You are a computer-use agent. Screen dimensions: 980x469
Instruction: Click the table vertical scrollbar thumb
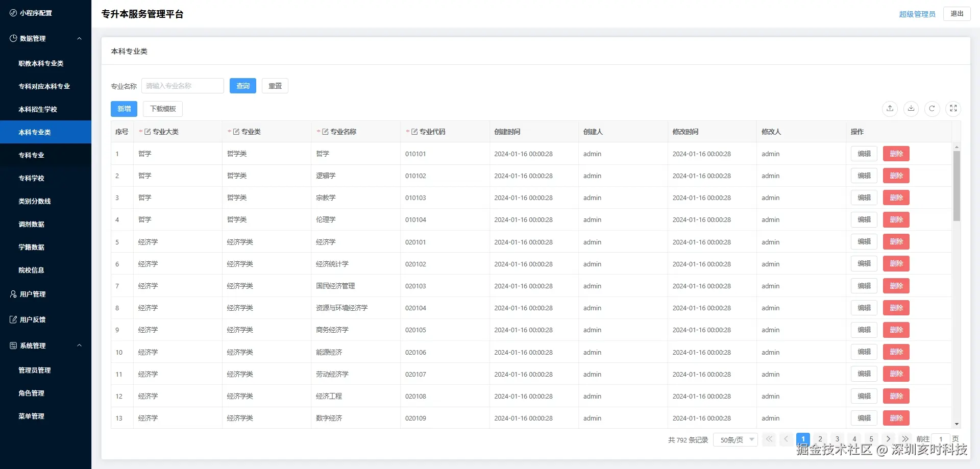(957, 186)
